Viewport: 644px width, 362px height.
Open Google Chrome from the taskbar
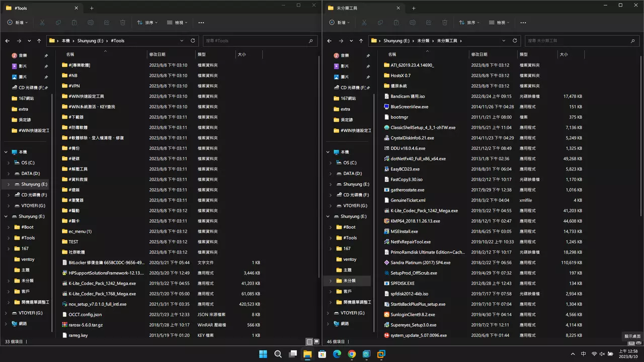352,354
